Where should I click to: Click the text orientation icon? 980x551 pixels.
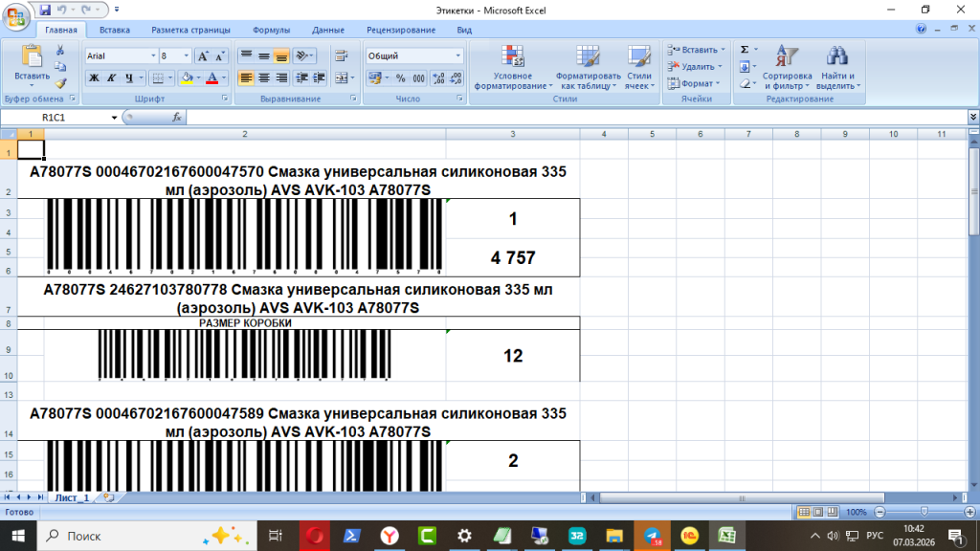[301, 56]
